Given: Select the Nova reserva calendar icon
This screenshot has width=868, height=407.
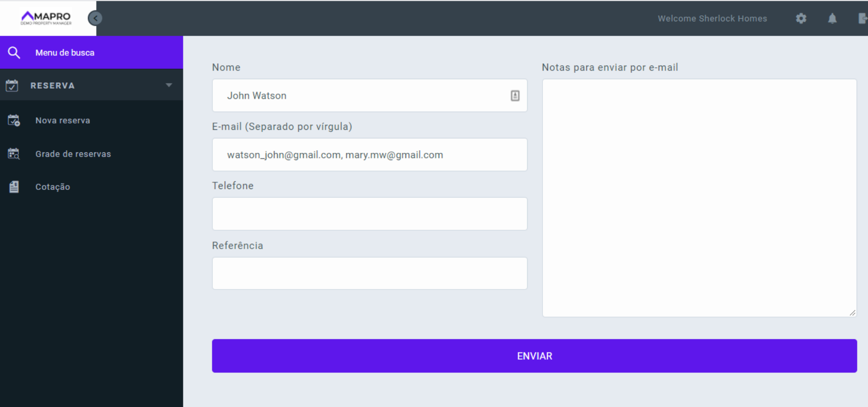Looking at the screenshot, I should 13,120.
